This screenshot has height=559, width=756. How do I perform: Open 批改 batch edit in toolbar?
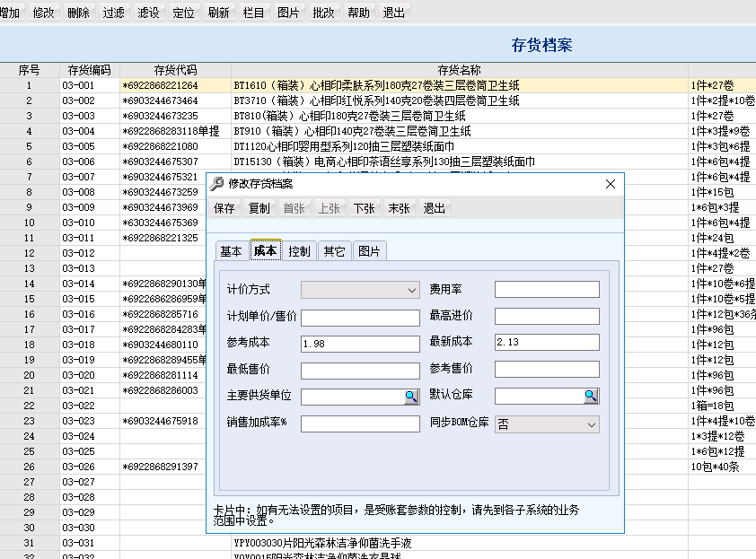(323, 13)
